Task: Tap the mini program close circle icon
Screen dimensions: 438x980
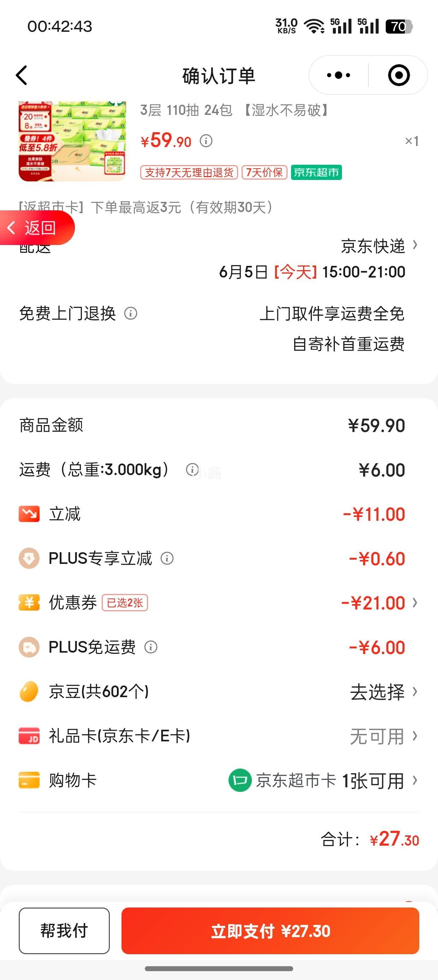Action: pyautogui.click(x=399, y=75)
